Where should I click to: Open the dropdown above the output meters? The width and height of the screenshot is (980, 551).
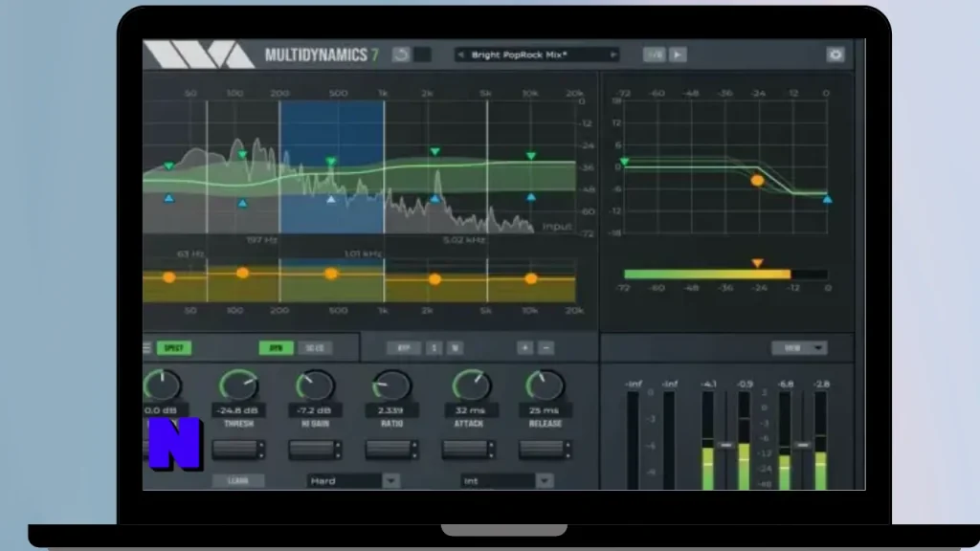(x=799, y=348)
